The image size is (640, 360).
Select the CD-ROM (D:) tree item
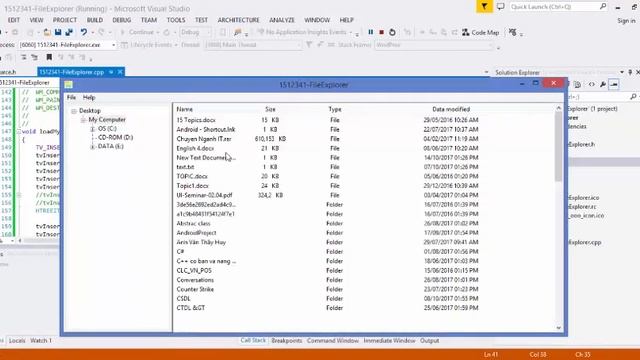pos(116,138)
